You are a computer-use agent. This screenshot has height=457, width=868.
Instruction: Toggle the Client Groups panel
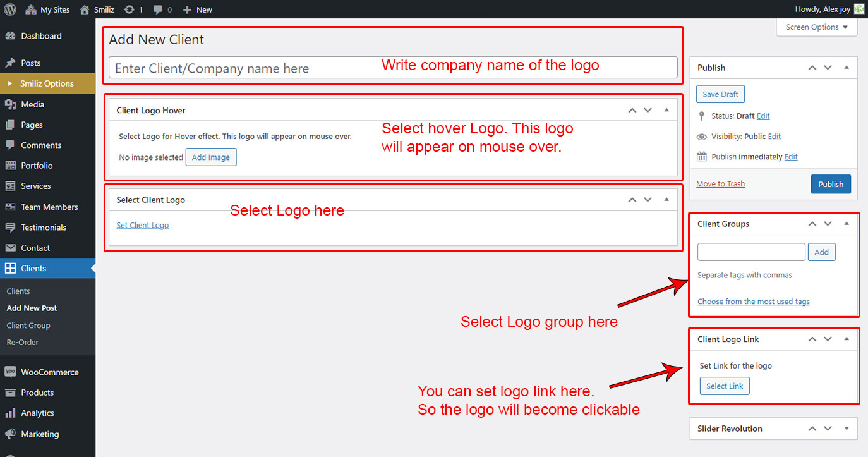point(847,224)
